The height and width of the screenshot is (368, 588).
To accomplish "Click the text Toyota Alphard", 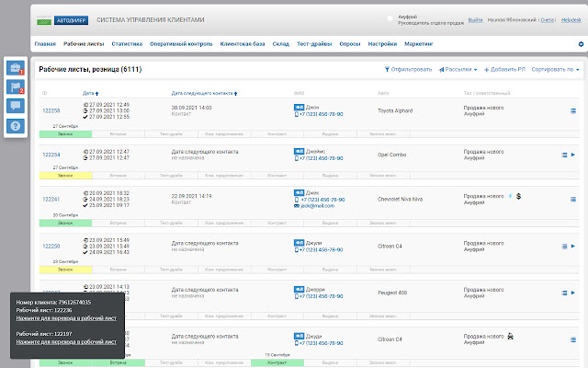I will click(x=395, y=110).
